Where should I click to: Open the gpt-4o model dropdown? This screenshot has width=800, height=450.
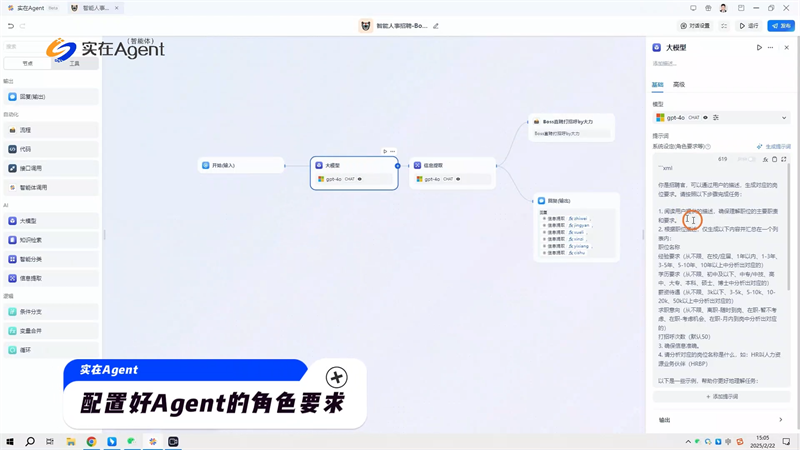tap(783, 118)
